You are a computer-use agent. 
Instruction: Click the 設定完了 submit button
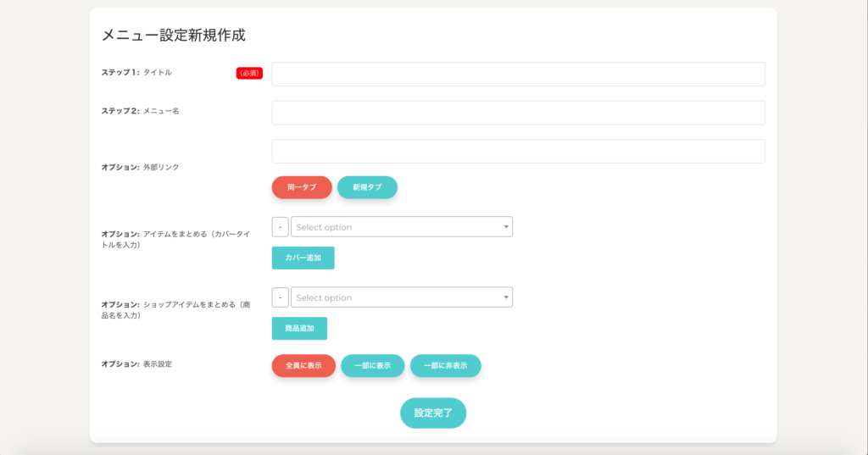tap(433, 413)
